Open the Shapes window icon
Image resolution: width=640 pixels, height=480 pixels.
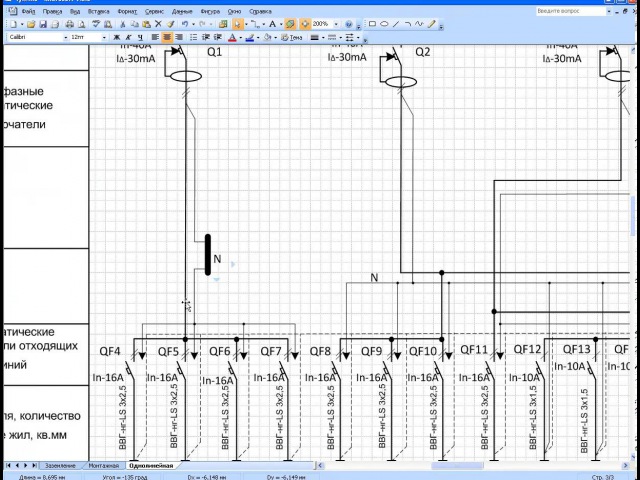[x=222, y=24]
